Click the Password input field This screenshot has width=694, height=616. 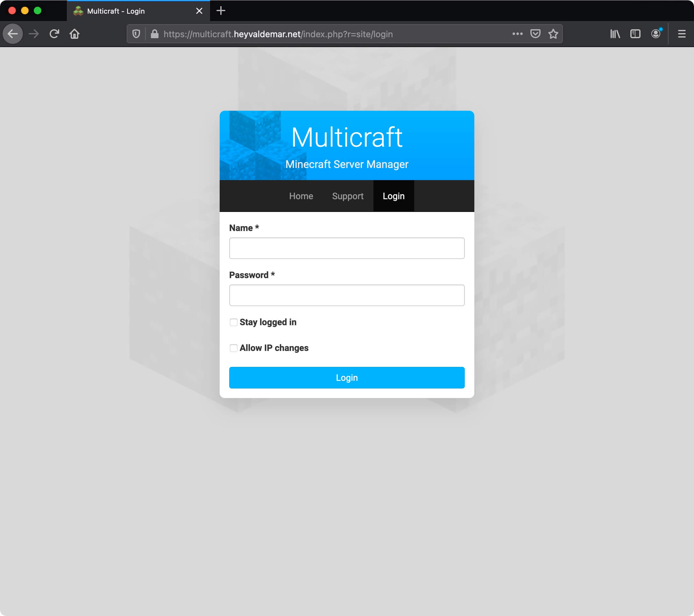[x=347, y=295]
